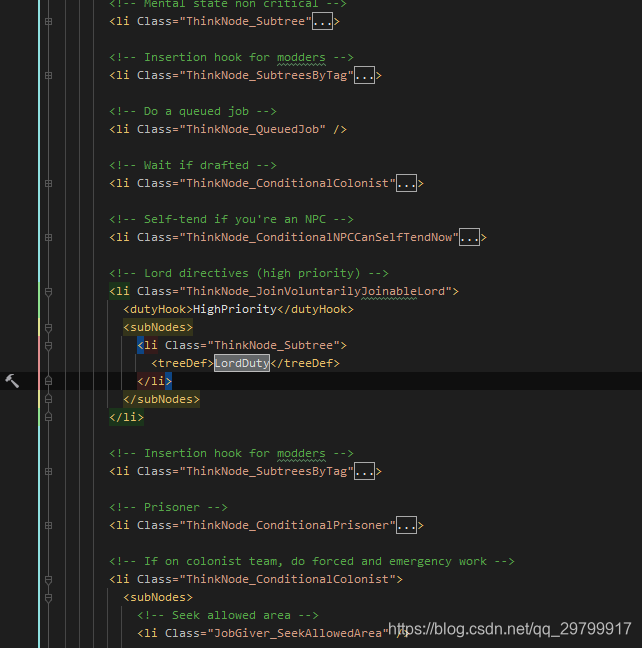
Task: Click the "If on colonist team" comment
Action: click(x=312, y=562)
